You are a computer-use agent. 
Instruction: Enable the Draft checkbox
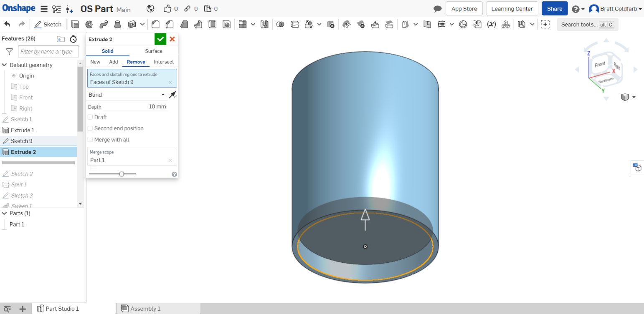(x=90, y=117)
